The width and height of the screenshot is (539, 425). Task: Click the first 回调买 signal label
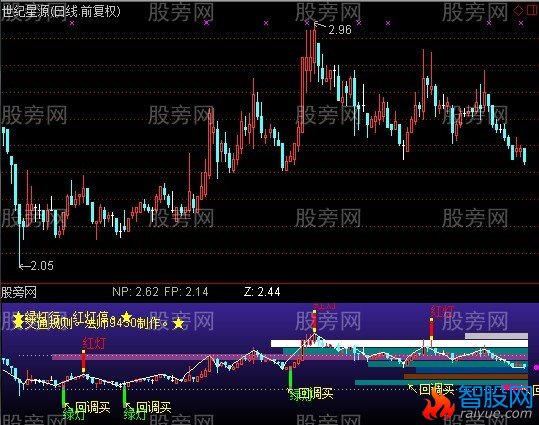pos(92,407)
